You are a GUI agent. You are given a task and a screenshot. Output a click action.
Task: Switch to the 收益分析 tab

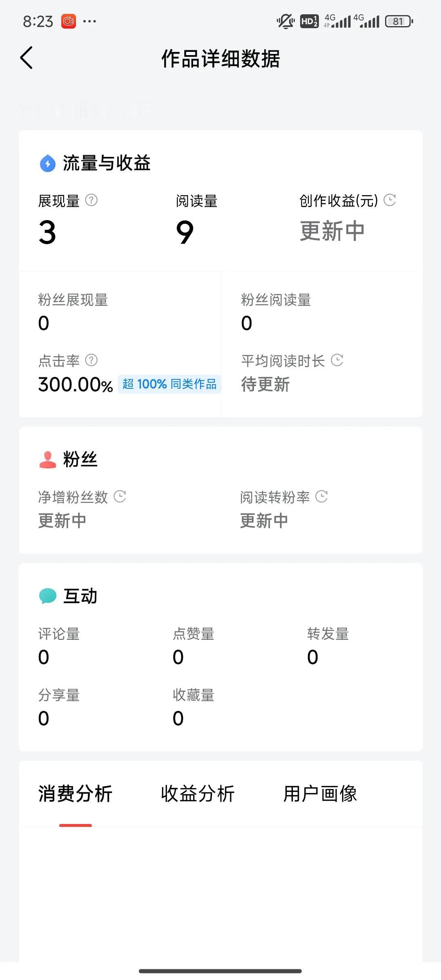(x=198, y=794)
